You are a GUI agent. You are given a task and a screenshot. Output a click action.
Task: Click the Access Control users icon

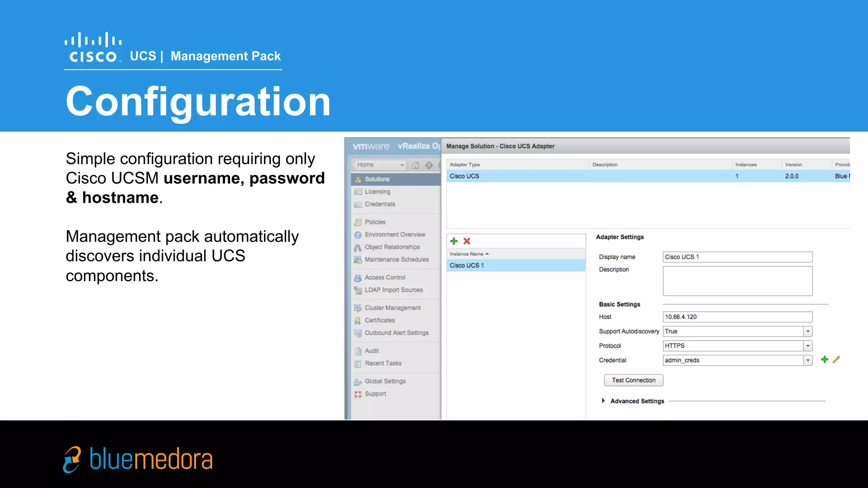(x=358, y=278)
